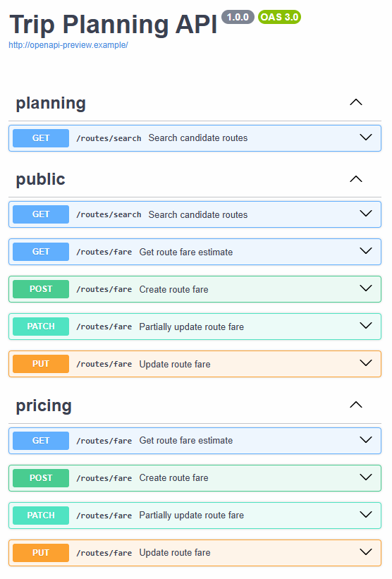This screenshot has height=579, width=392.
Task: Expand public GET /routes/search row arrow
Action: (366, 214)
